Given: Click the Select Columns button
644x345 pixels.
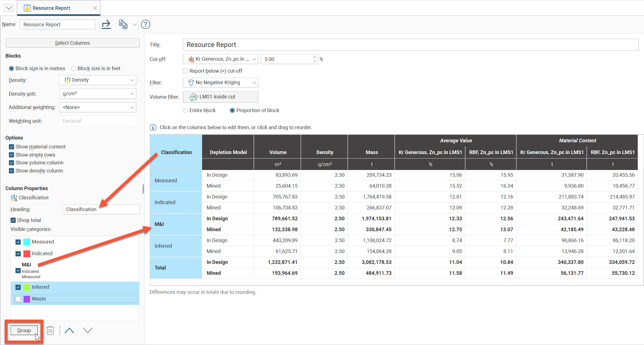Looking at the screenshot, I should 72,43.
